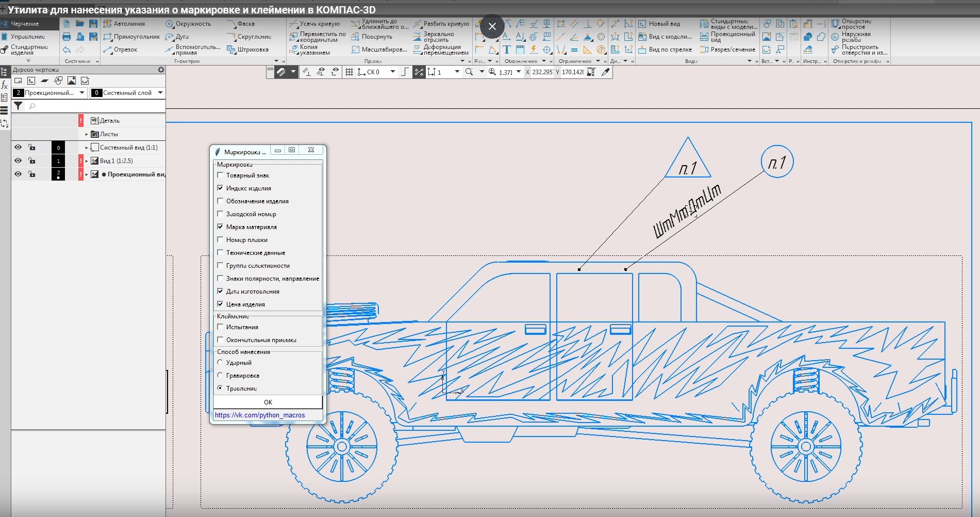Click OK in the Маркировка dialog

[268, 402]
